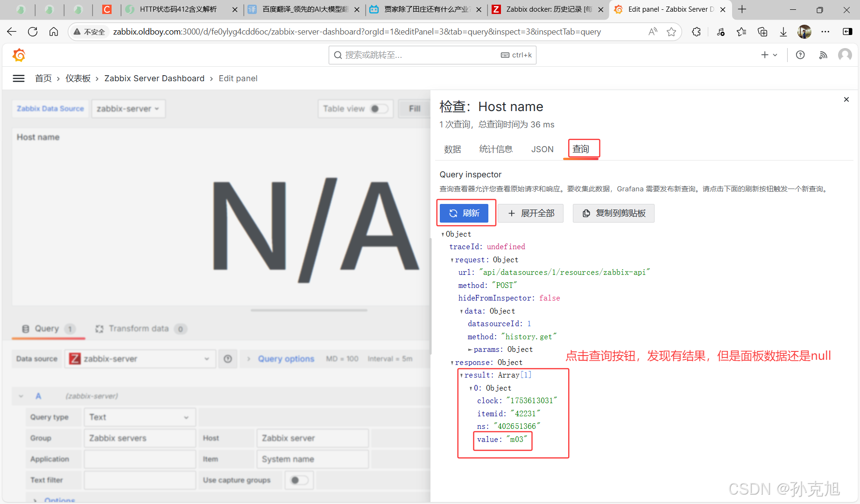
Task: Click the Application input field
Action: [x=140, y=459]
